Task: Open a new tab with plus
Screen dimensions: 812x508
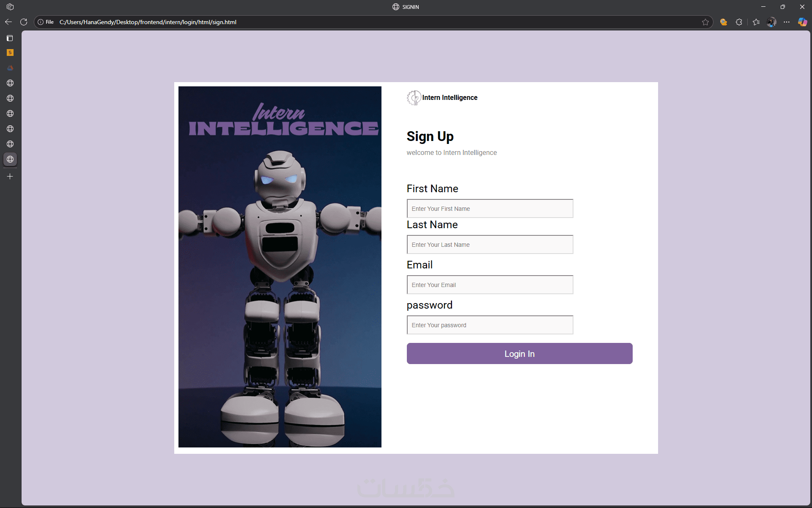Action: (10, 176)
